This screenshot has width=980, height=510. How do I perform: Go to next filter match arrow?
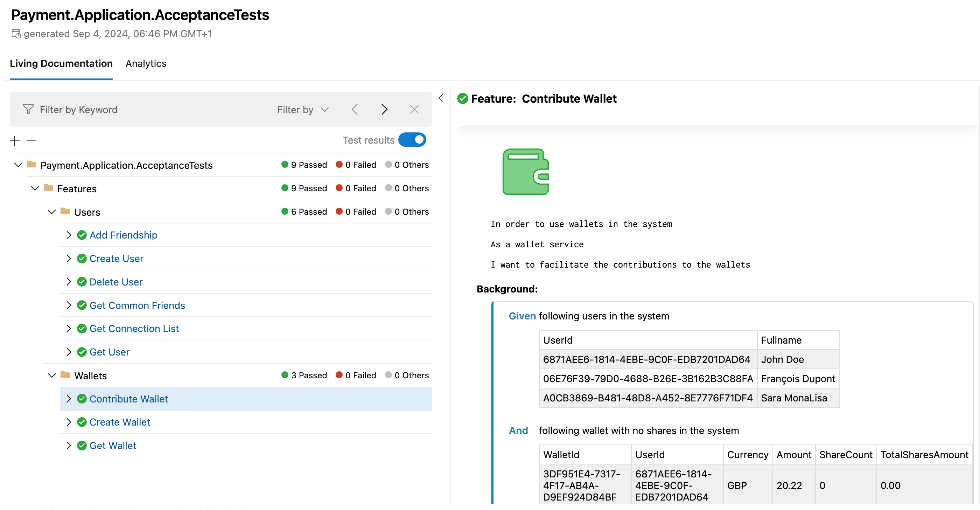coord(384,110)
